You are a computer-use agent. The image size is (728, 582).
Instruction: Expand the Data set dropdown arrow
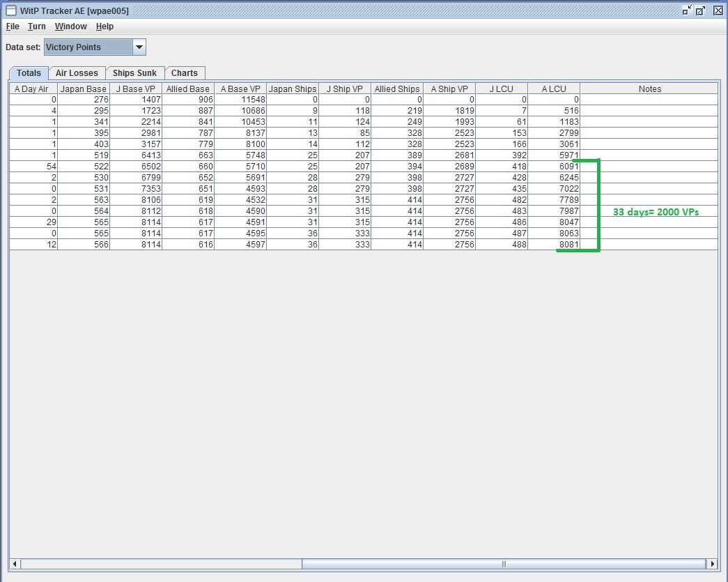tap(139, 47)
